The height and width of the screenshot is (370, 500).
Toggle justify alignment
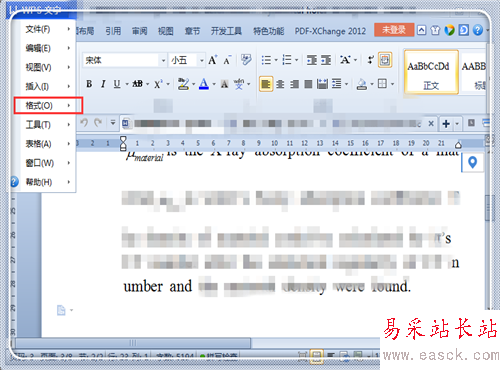coord(308,84)
